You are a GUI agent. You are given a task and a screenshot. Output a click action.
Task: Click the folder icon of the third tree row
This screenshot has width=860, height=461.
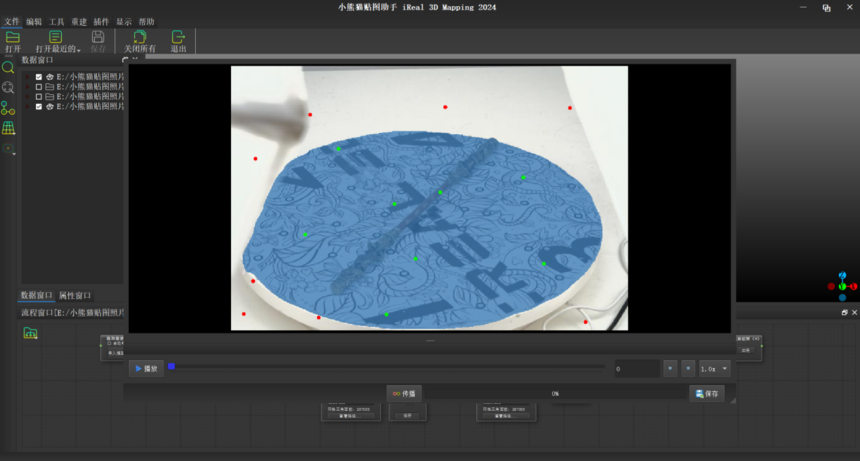pyautogui.click(x=49, y=96)
